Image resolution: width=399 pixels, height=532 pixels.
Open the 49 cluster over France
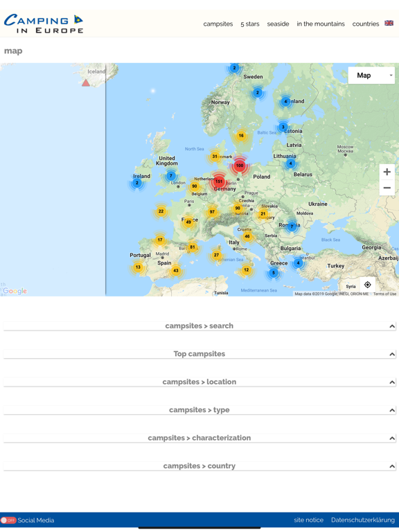click(188, 222)
